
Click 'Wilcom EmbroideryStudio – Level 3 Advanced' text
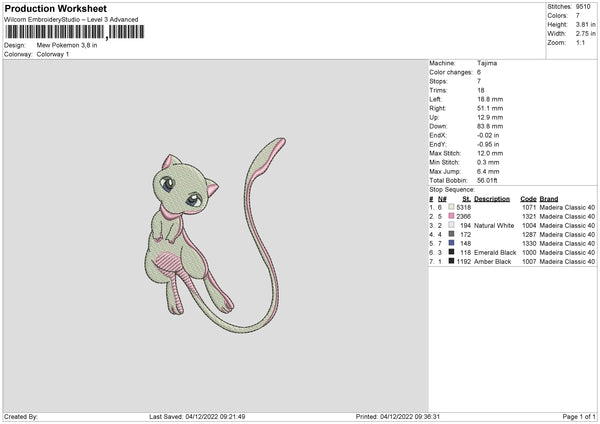(x=71, y=20)
